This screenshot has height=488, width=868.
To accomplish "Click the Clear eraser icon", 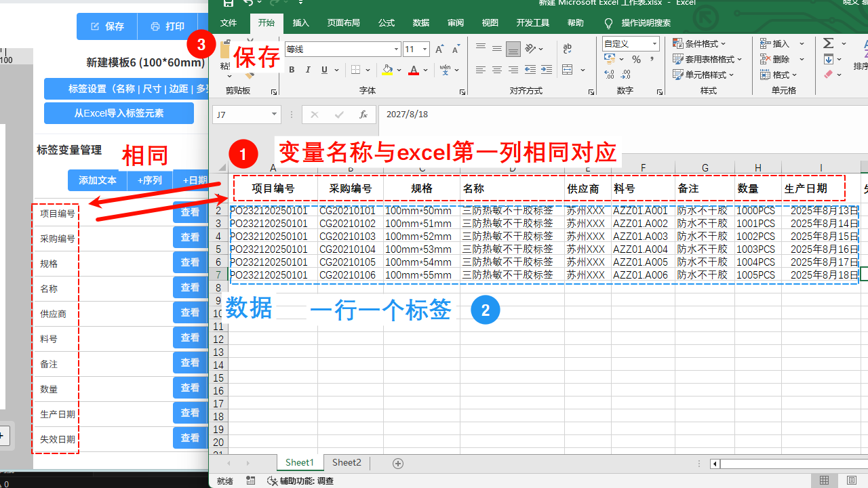I will pyautogui.click(x=829, y=75).
